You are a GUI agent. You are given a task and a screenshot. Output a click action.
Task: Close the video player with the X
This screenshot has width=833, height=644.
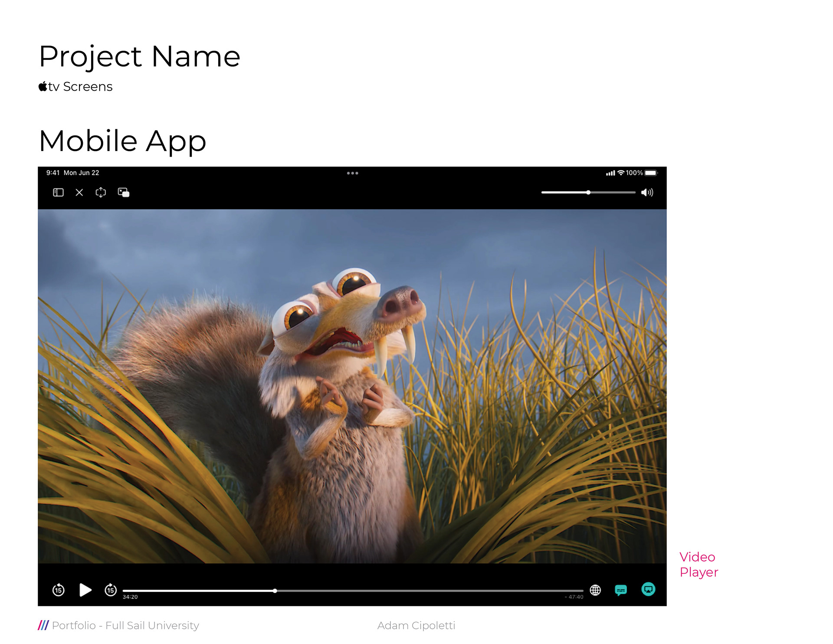(x=79, y=192)
